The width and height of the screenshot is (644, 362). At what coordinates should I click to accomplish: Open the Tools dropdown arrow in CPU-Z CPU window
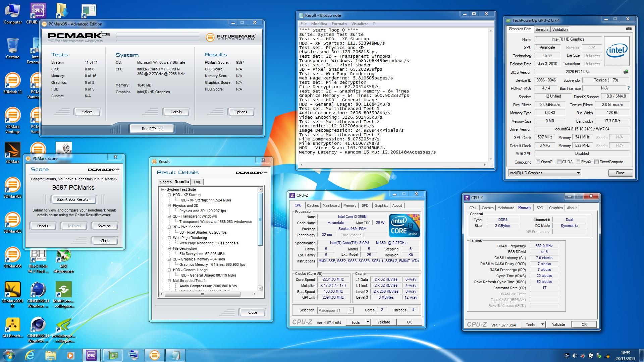coord(368,322)
